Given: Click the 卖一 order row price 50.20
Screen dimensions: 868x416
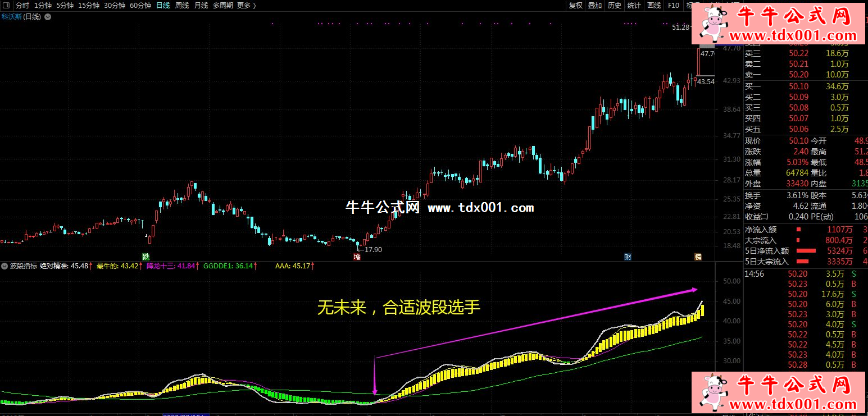Looking at the screenshot, I should (799, 75).
